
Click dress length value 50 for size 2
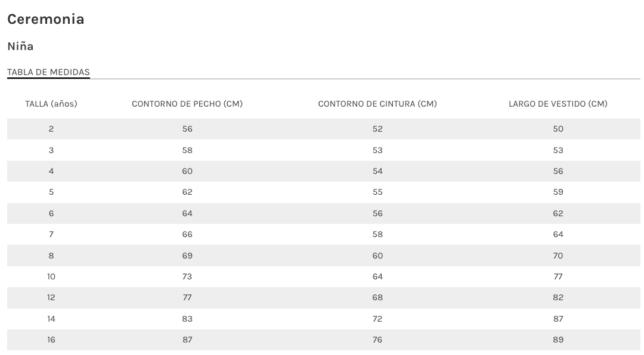(558, 129)
